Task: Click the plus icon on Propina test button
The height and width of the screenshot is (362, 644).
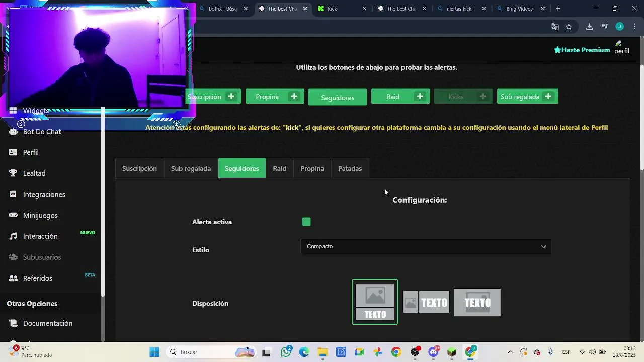Action: coord(294,96)
